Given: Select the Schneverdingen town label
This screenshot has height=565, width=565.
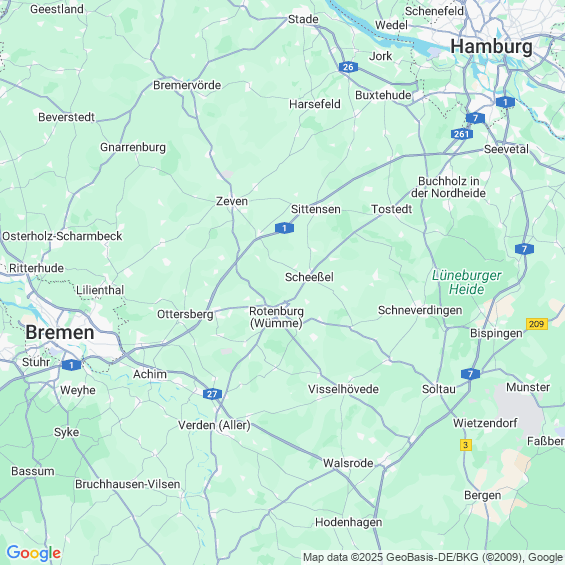Looking at the screenshot, I should 420,310.
